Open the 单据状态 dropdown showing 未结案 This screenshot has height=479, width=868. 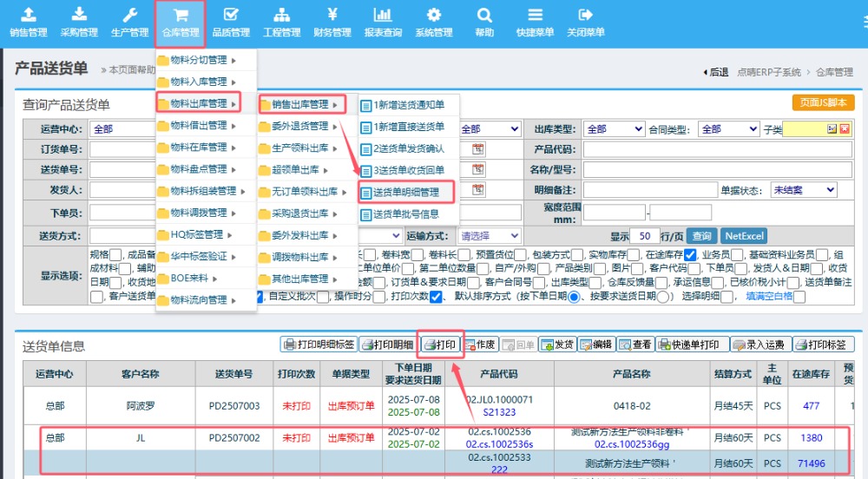pos(804,190)
